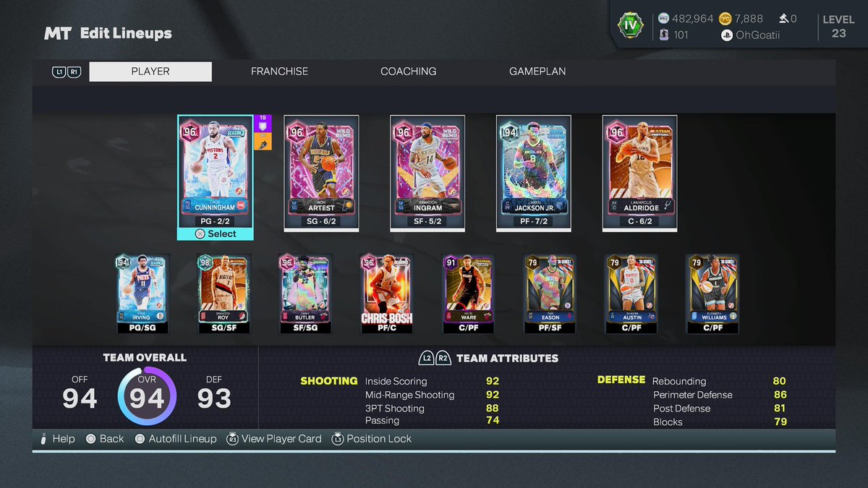Click the card pack icon near 101

pyautogui.click(x=664, y=35)
